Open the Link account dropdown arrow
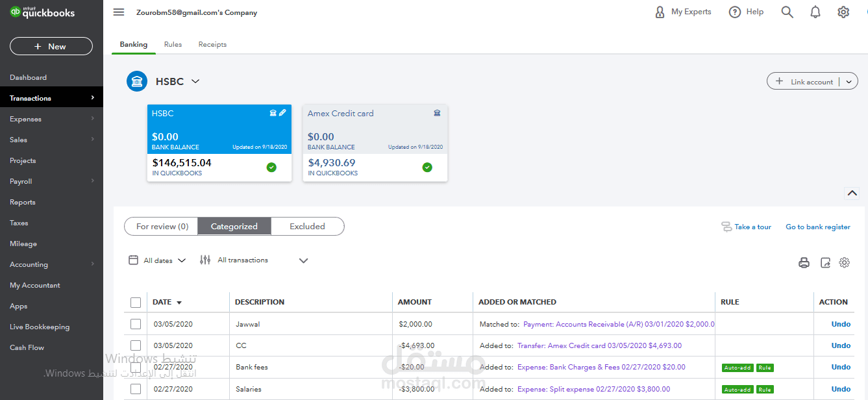The height and width of the screenshot is (400, 868). click(849, 82)
